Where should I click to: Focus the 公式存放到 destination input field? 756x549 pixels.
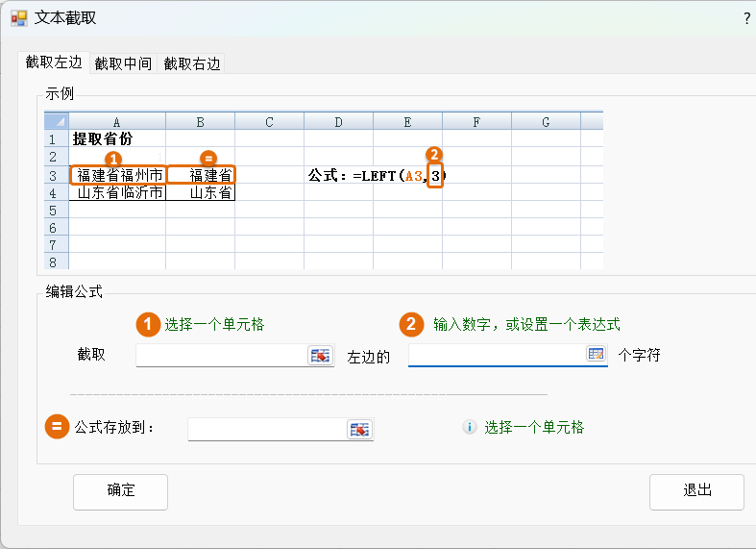(266, 429)
